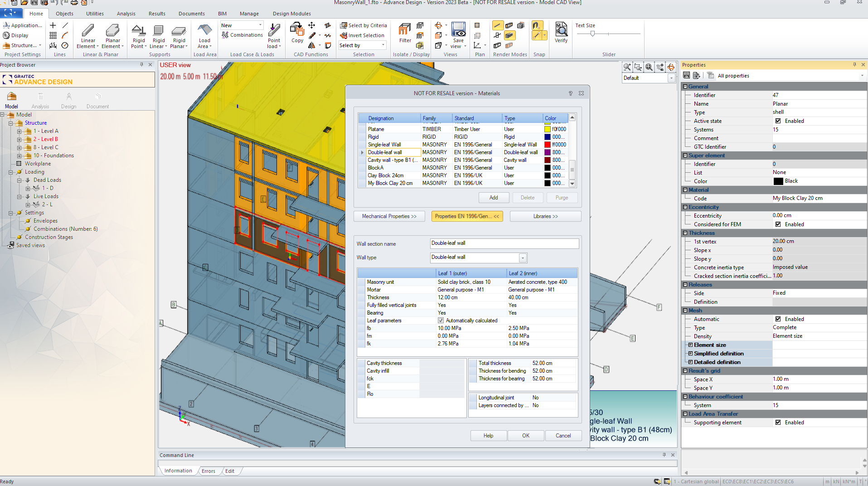The width and height of the screenshot is (868, 486).
Task: Create a Point load
Action: point(274,36)
